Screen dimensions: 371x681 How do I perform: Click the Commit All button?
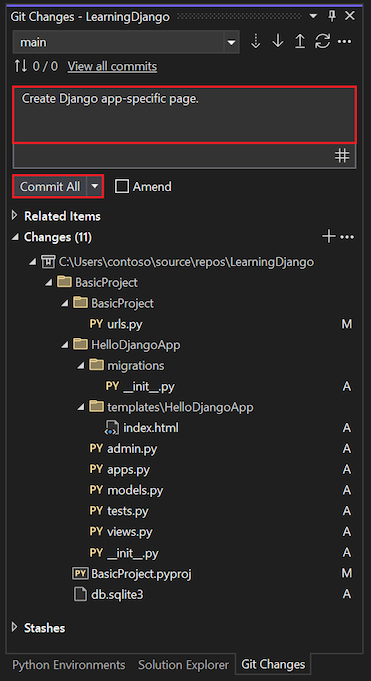click(x=50, y=187)
